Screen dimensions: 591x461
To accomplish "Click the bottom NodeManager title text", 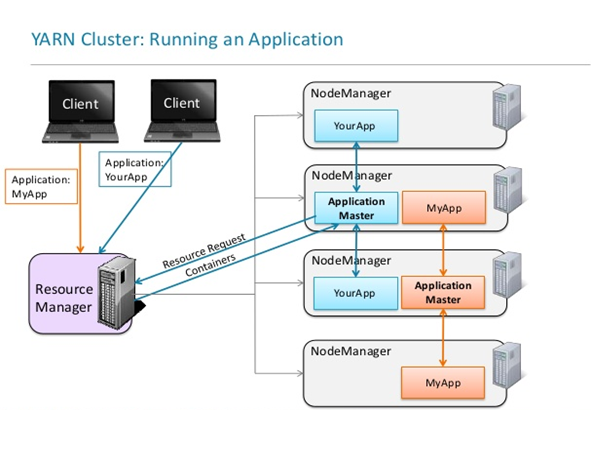I will pyautogui.click(x=351, y=351).
